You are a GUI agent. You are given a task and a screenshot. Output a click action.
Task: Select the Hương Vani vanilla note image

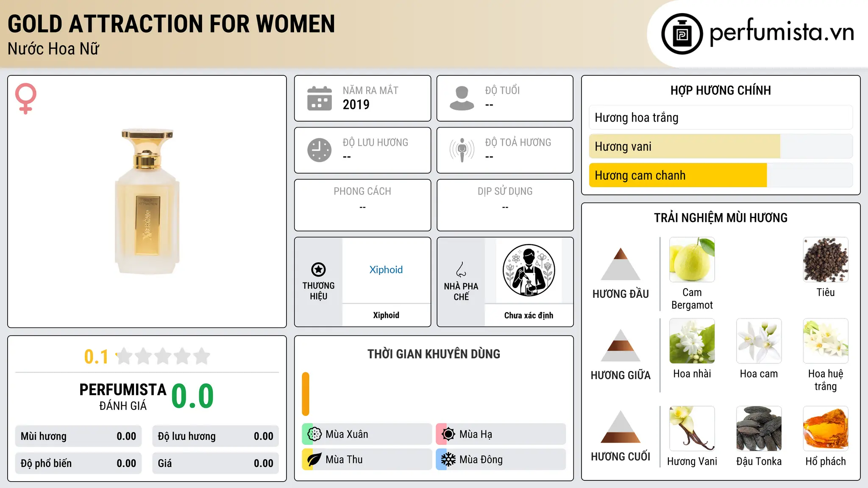[x=692, y=429]
